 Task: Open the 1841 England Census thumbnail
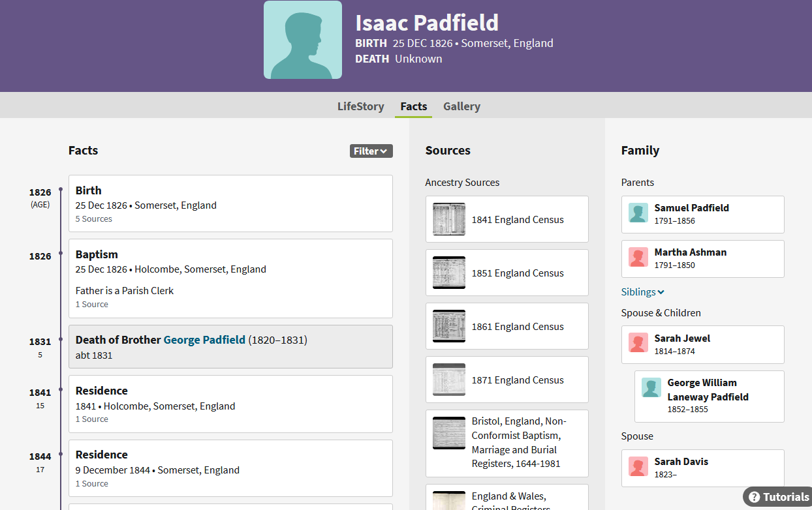pos(449,219)
